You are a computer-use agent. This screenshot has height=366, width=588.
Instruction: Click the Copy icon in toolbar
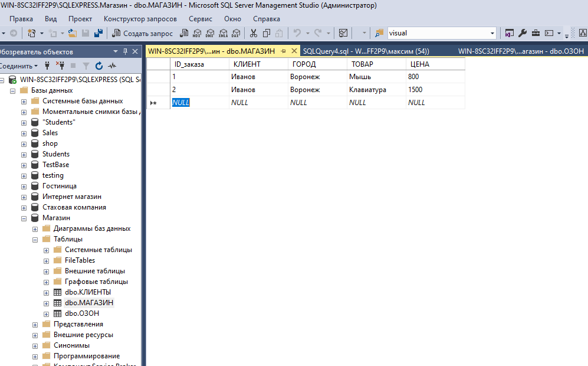[x=267, y=34]
